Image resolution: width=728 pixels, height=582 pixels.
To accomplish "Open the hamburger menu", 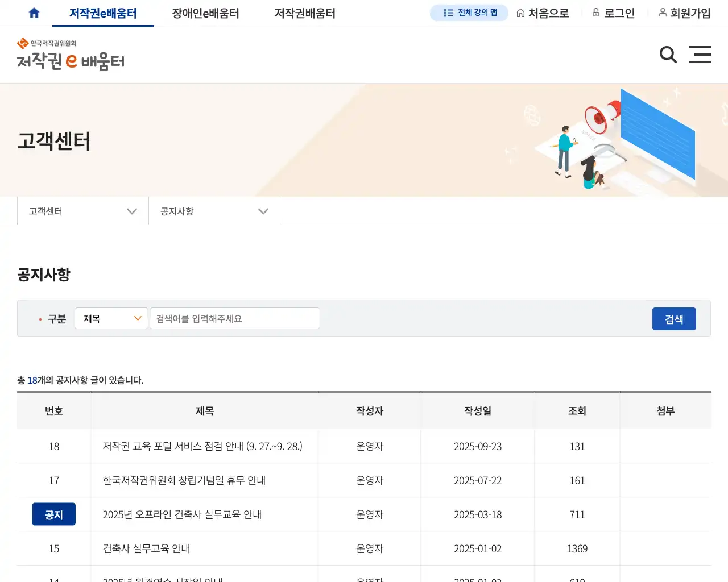I will tap(700, 55).
